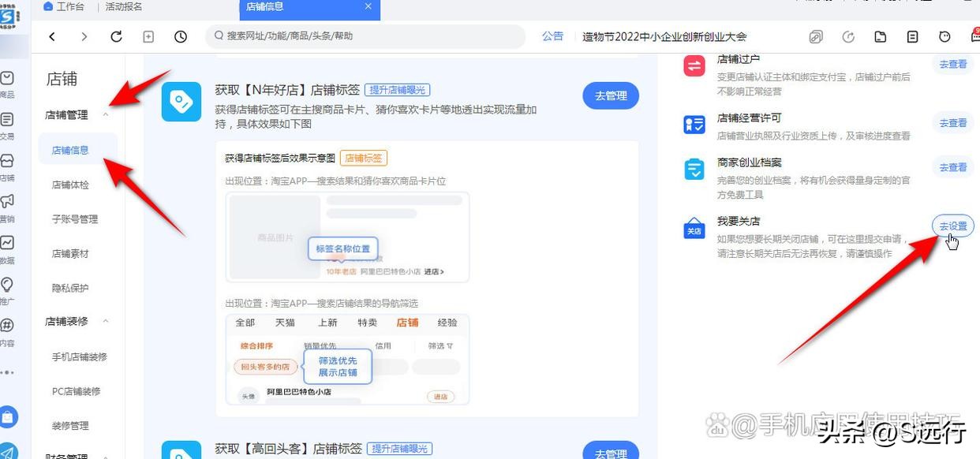Click the 去设置 button for 我要关店
Image resolution: width=980 pixels, height=459 pixels.
pos(952,226)
